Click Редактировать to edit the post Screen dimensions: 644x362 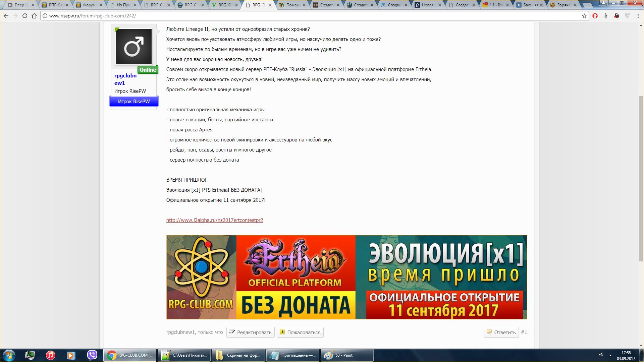(x=251, y=332)
